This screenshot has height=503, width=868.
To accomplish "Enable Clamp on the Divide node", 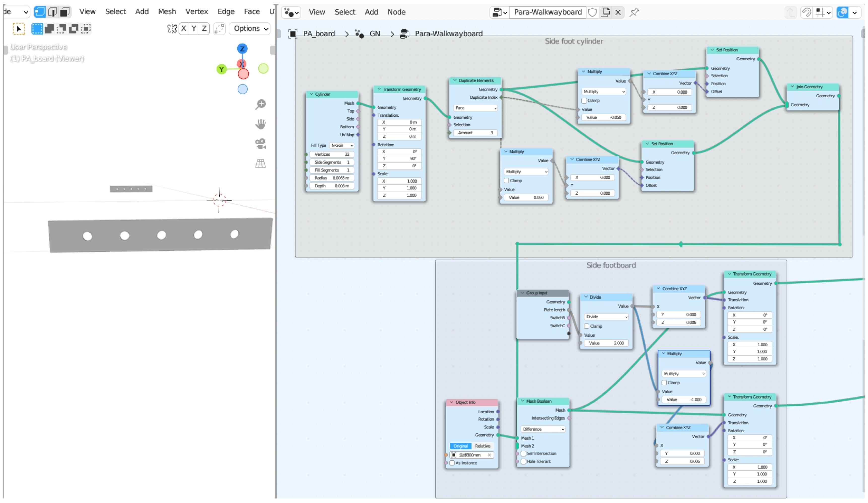I will (586, 326).
